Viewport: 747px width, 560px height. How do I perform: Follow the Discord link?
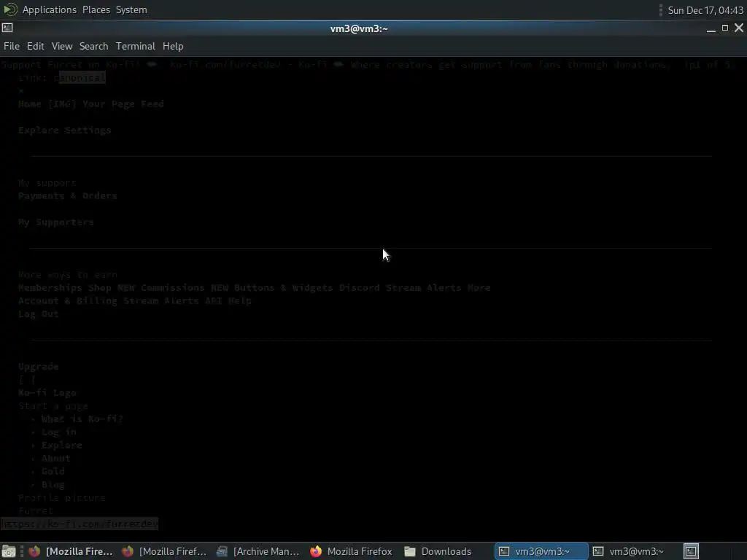(x=359, y=287)
